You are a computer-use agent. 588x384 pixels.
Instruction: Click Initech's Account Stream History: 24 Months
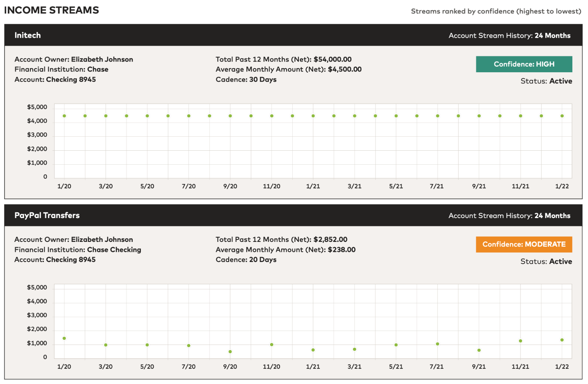509,36
